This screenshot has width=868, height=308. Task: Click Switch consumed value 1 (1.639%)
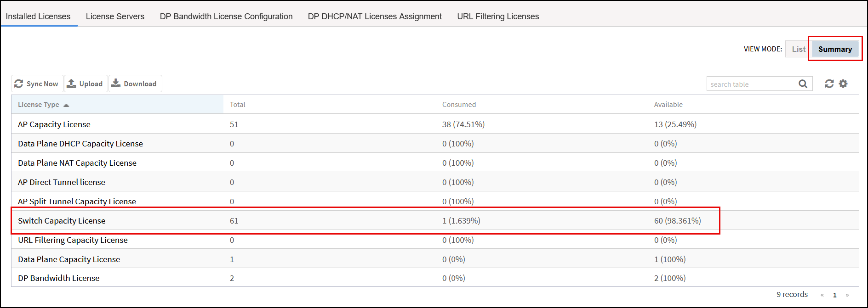click(461, 221)
